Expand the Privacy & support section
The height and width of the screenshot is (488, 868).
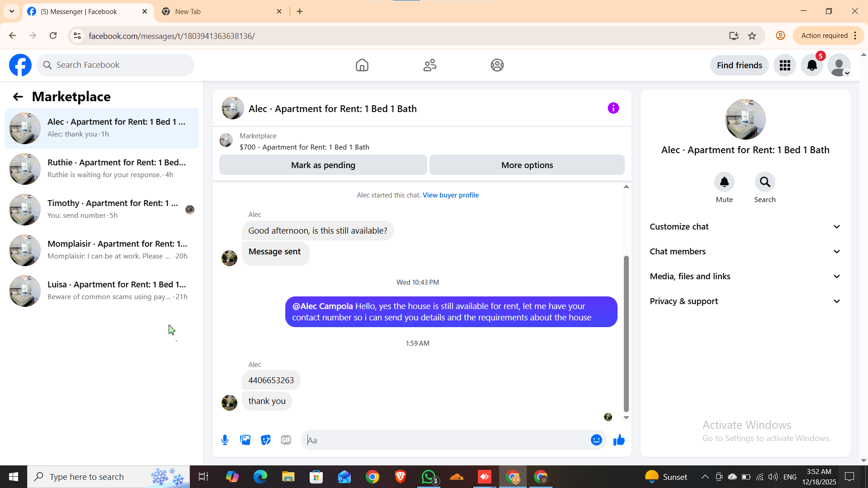tap(745, 301)
